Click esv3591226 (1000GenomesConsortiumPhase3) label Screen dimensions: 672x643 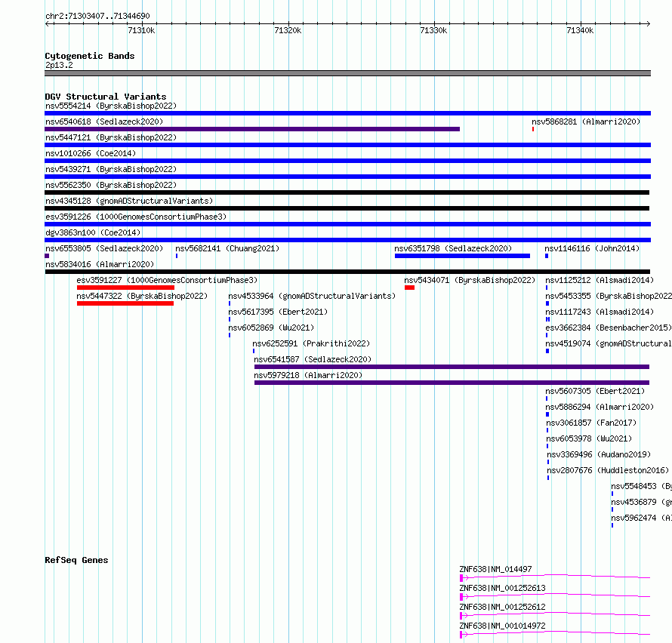click(136, 217)
